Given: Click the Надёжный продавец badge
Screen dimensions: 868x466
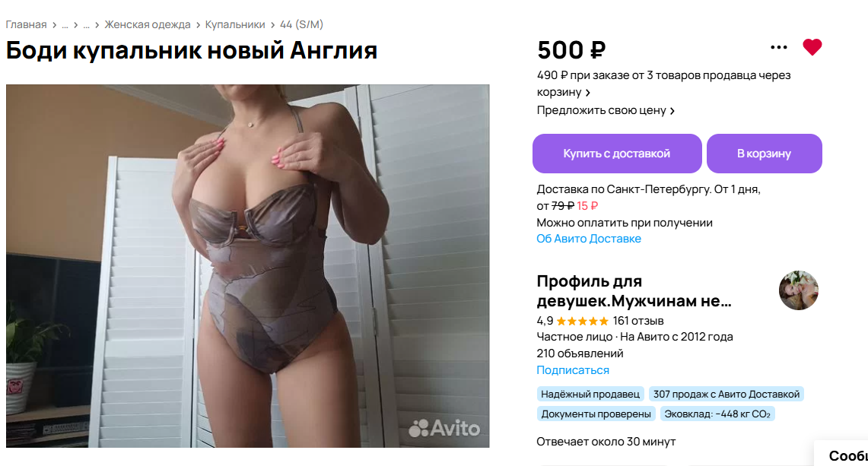Looking at the screenshot, I should pyautogui.click(x=590, y=394).
